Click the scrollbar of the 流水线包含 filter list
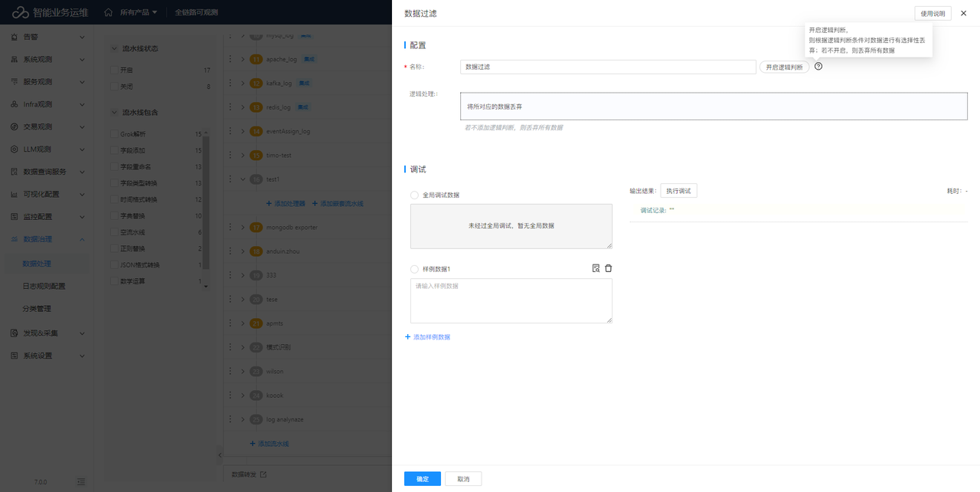The height and width of the screenshot is (492, 980). pos(205,207)
